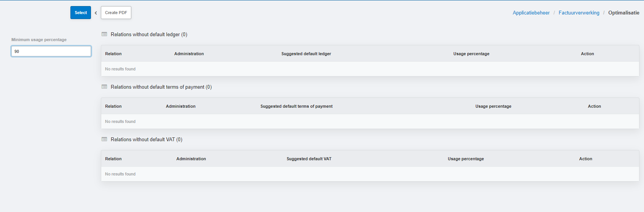Generate report using Create PDF button
Image resolution: width=644 pixels, height=212 pixels.
click(116, 13)
